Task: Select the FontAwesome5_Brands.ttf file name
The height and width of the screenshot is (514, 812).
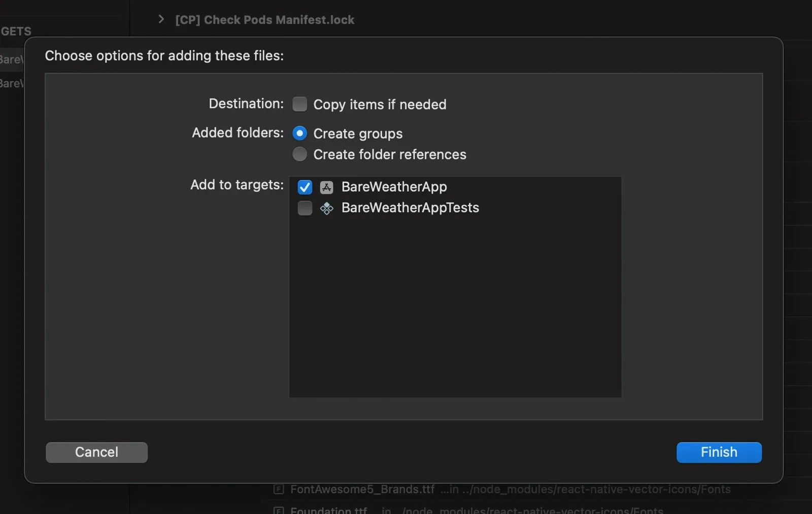Action: [362, 489]
